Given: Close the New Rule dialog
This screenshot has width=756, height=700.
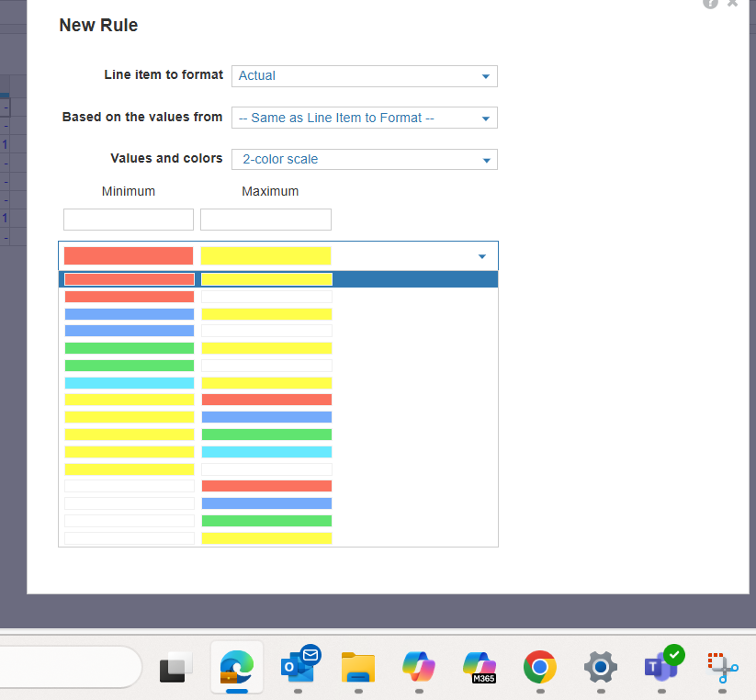Looking at the screenshot, I should [732, 3].
